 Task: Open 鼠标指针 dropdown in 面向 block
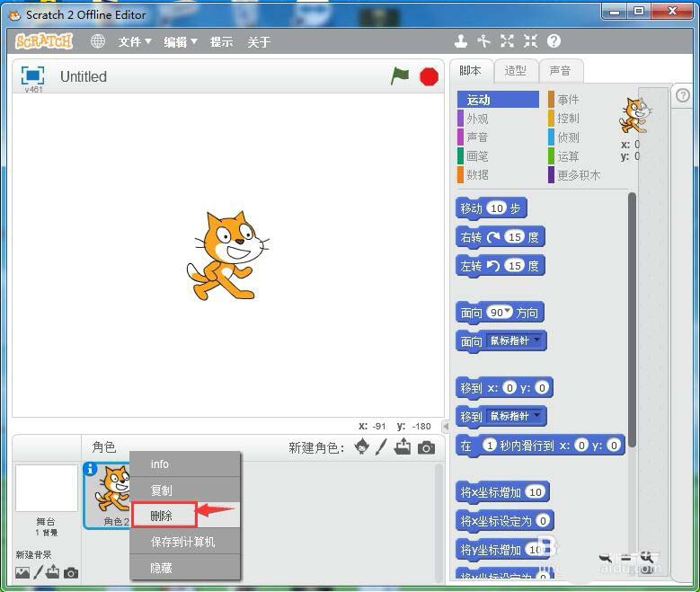(x=536, y=340)
